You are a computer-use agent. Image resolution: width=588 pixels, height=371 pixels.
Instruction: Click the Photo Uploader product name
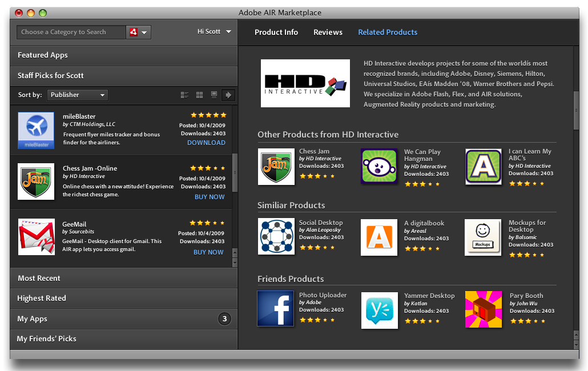pyautogui.click(x=323, y=295)
